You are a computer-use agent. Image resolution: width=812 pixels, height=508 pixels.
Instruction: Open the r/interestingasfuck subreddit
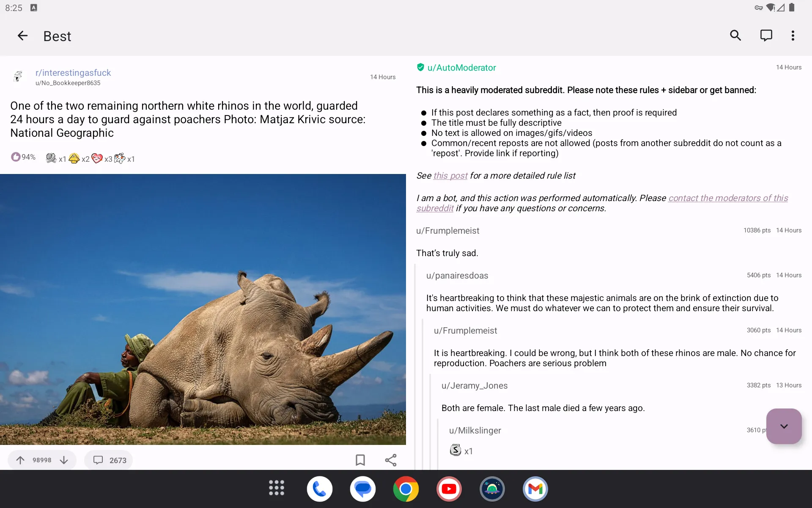click(x=73, y=73)
